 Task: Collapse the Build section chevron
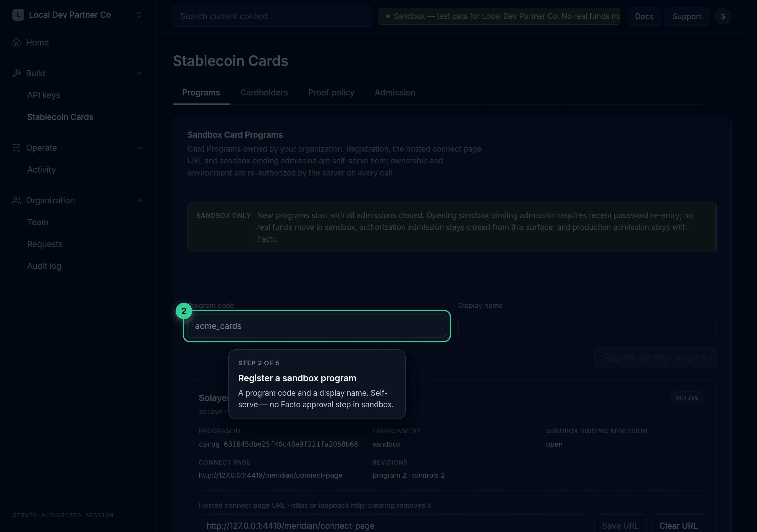(140, 73)
